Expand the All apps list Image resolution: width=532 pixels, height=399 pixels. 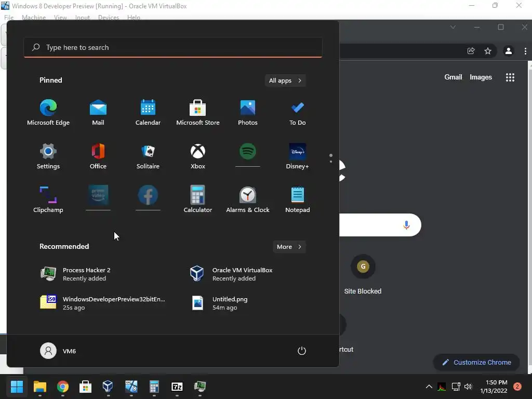click(285, 81)
